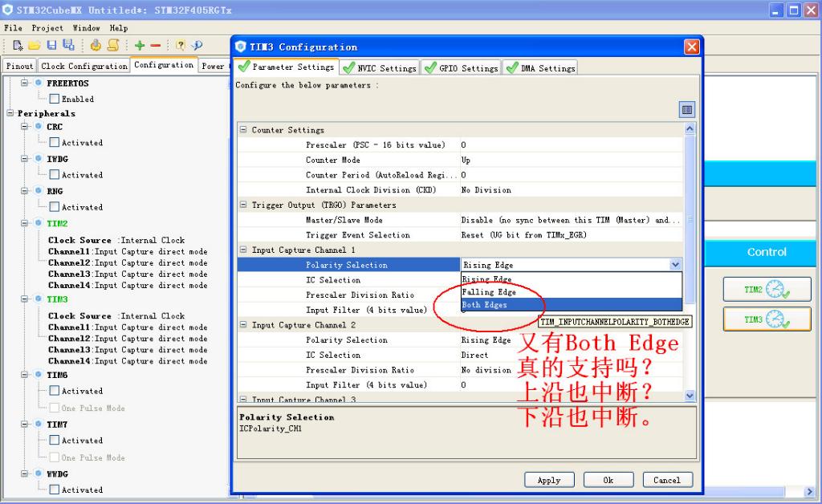
Task: Tick the WWDG Activated checkbox
Action: 54,490
